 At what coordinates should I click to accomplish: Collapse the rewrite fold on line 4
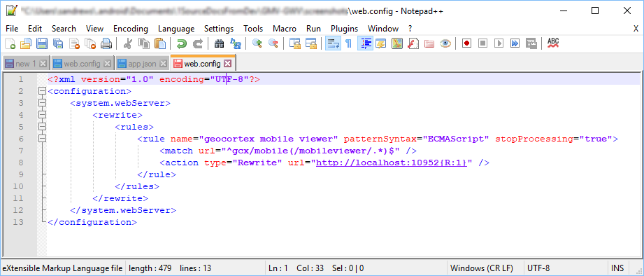click(41, 115)
